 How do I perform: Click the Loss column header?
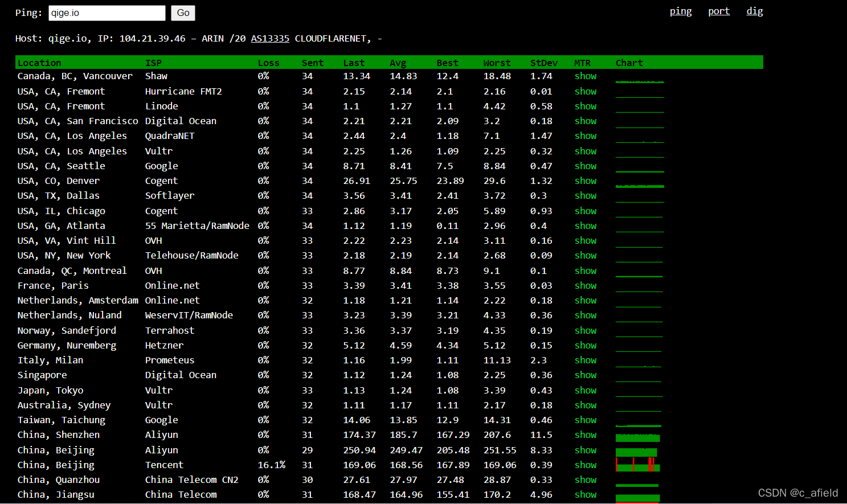(268, 63)
